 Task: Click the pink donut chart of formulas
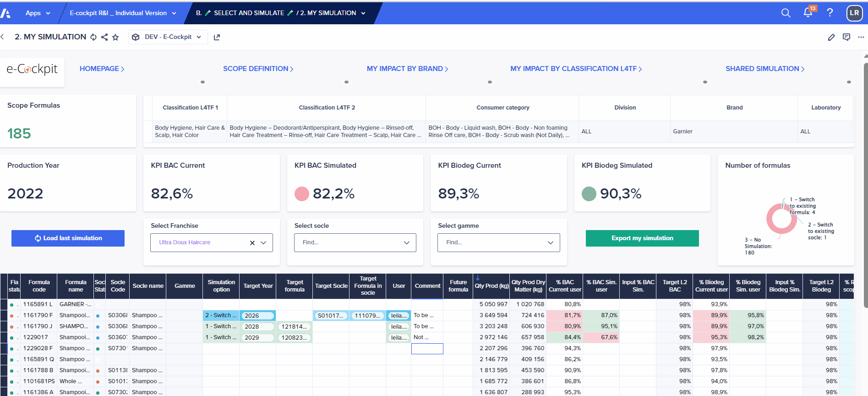coord(781,219)
